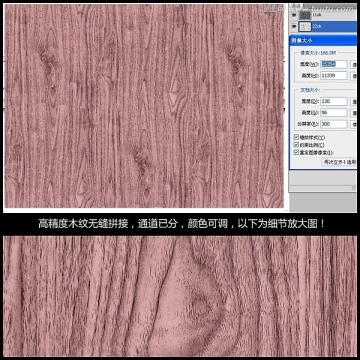
Task: Hide the 11sk layer eye icon
Action: pyautogui.click(x=294, y=15)
